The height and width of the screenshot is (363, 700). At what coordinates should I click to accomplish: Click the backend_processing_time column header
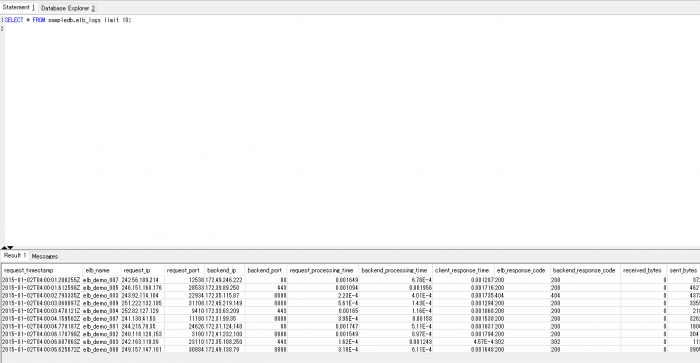396,271
